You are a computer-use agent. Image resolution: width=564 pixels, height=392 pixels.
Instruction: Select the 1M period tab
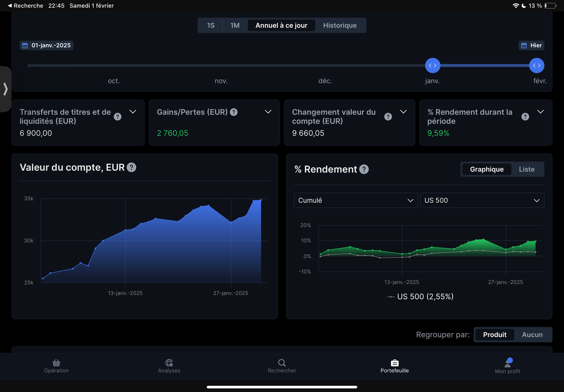(x=235, y=25)
